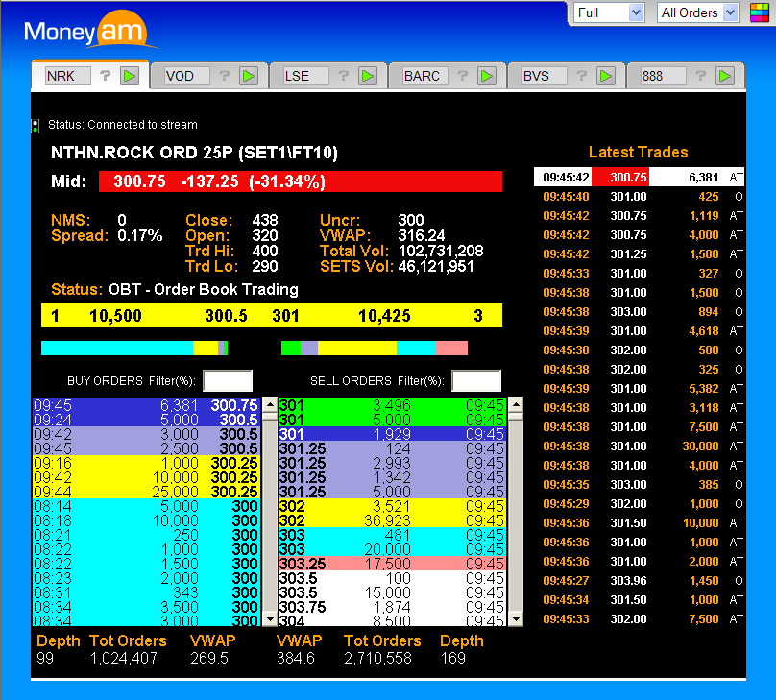The image size is (776, 700).
Task: Click the red Mid price bar 300.75
Action: coord(301,181)
